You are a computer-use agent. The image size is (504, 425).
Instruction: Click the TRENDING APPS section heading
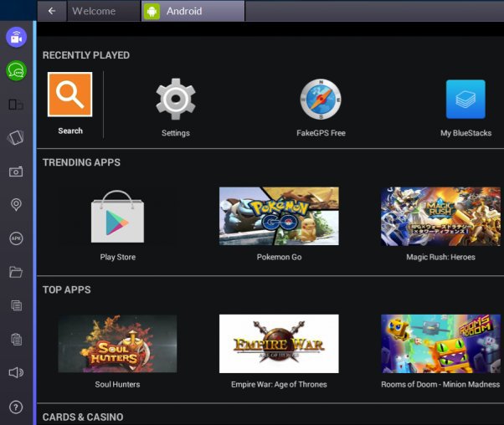click(81, 162)
